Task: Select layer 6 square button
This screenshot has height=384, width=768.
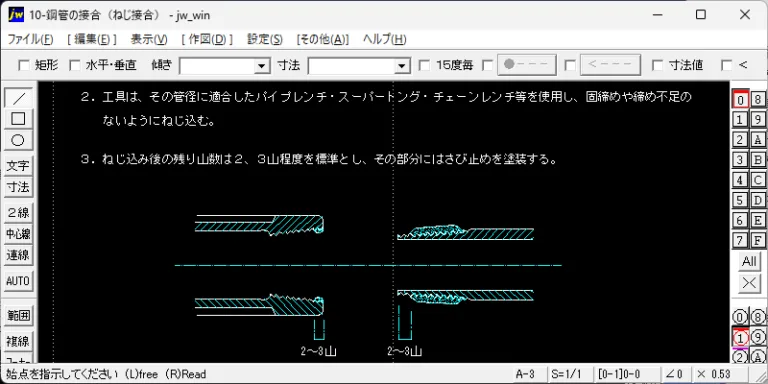Action: tap(741, 220)
